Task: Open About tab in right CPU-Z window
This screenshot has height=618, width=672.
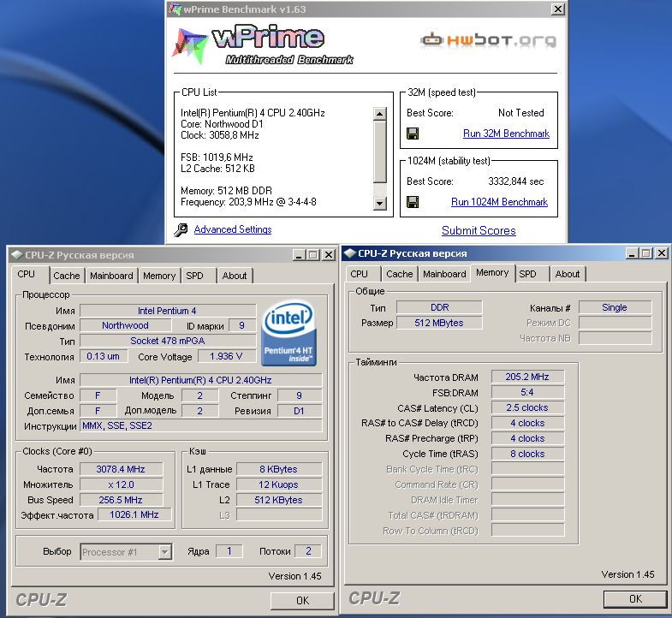Action: point(568,274)
